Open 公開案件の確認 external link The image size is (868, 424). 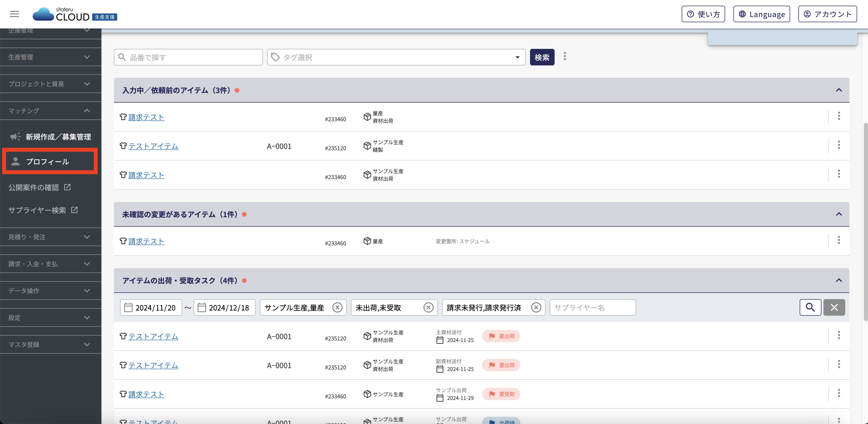(x=40, y=187)
